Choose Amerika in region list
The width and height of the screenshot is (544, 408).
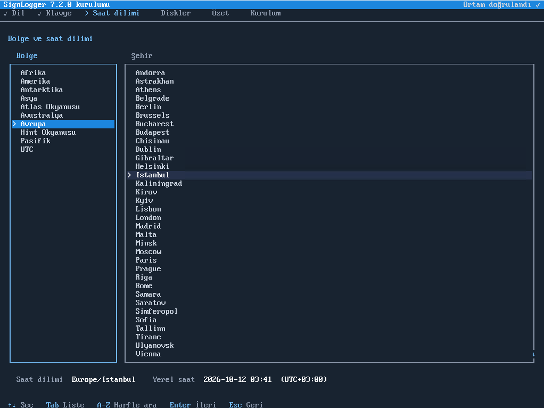point(63,81)
